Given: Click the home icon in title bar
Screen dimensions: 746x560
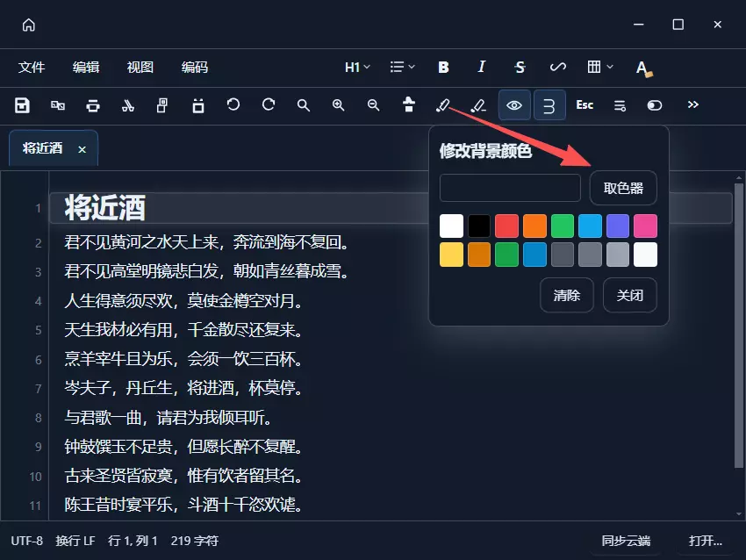Looking at the screenshot, I should click(x=29, y=25).
